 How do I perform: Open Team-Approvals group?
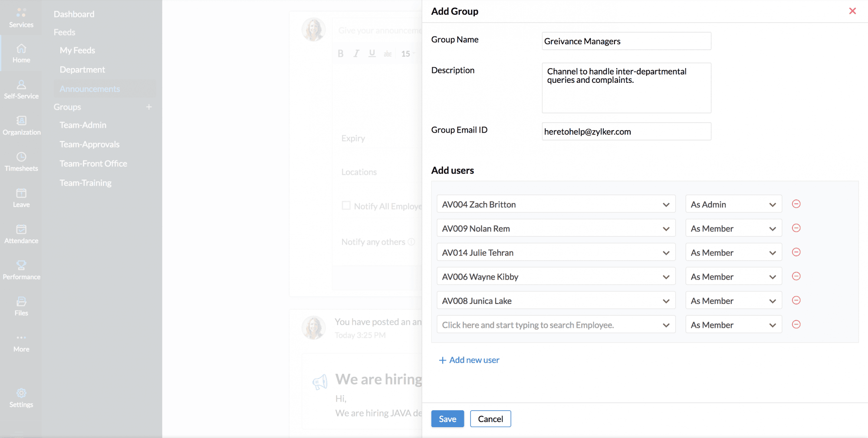pos(89,144)
